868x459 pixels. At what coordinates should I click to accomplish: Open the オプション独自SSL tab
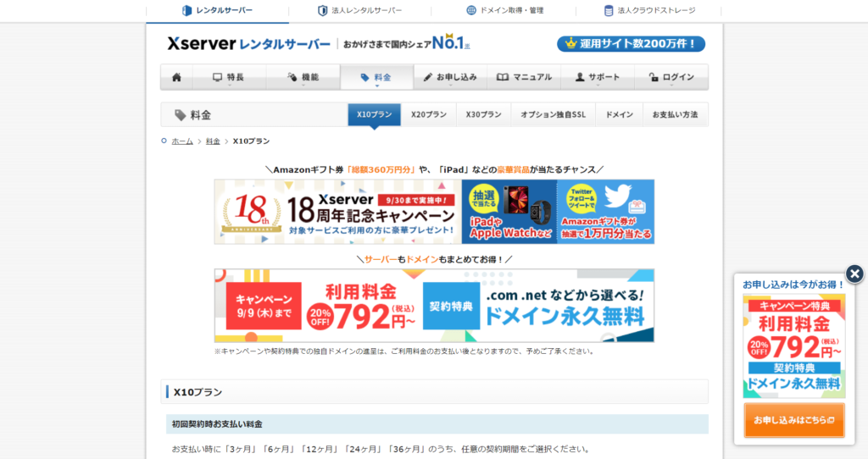(x=553, y=114)
